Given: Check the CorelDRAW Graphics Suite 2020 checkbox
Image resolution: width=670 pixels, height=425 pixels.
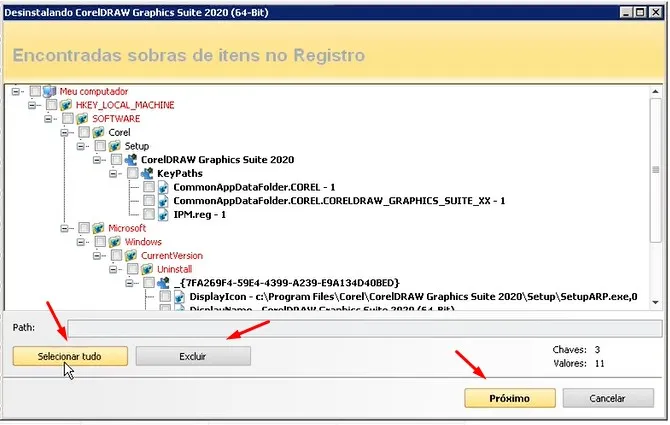Looking at the screenshot, I should [117, 159].
